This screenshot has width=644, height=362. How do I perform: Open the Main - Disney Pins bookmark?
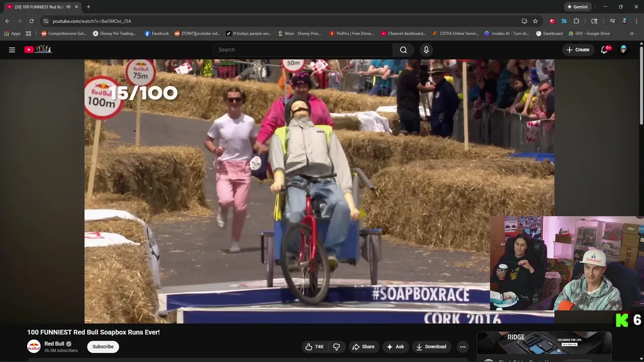pos(299,34)
